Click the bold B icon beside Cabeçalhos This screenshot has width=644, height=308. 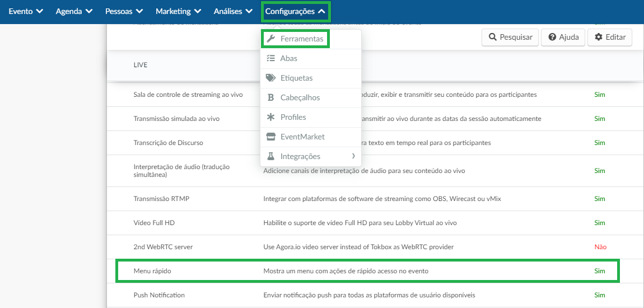coord(270,98)
